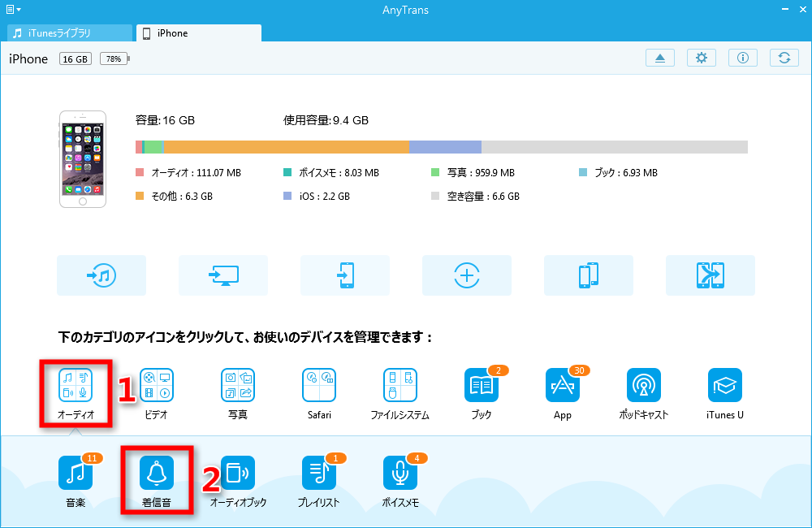Click the gray free space bar segment
Screen dimensions: 812x528
(x=615, y=147)
